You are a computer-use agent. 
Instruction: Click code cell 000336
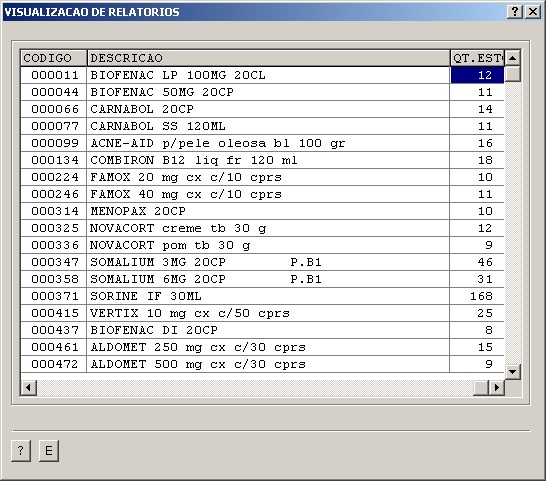(54, 245)
